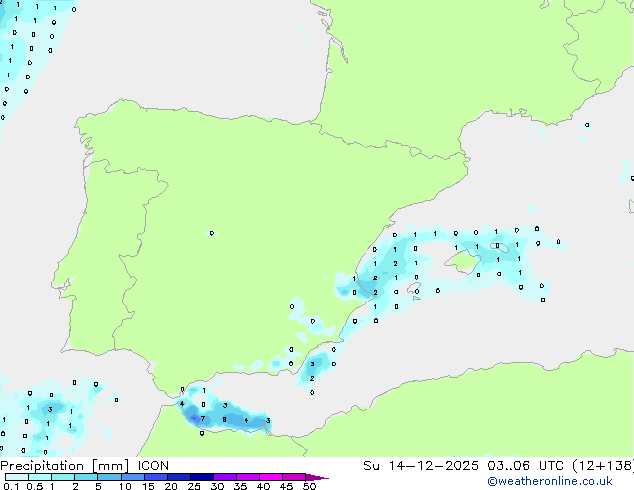Click the isolated 0 marker in central Spain
This screenshot has width=634, height=490.
[x=211, y=233]
